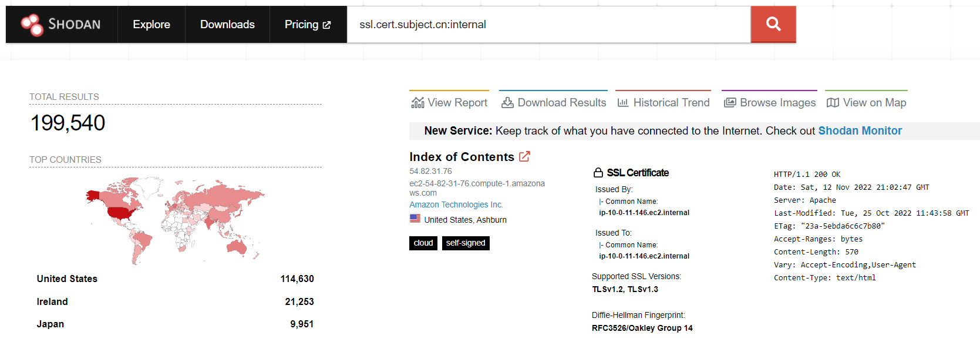Screen dimensions: 980x342
Task: Click the Download Results tray icon
Action: [x=507, y=103]
